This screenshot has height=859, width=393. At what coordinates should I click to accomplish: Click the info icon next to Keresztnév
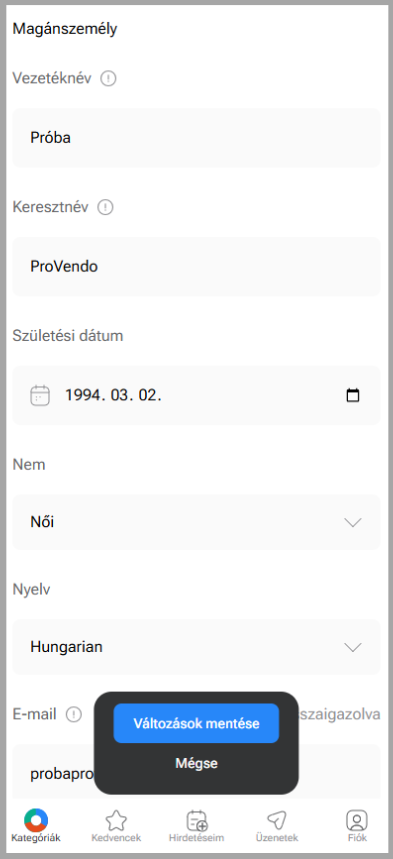click(x=105, y=208)
